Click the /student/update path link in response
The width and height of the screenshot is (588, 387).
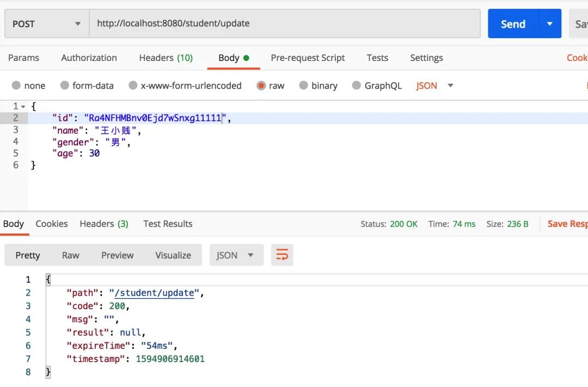154,293
